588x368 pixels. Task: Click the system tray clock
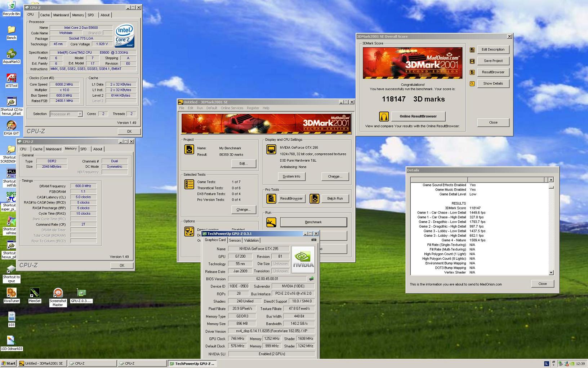click(580, 364)
